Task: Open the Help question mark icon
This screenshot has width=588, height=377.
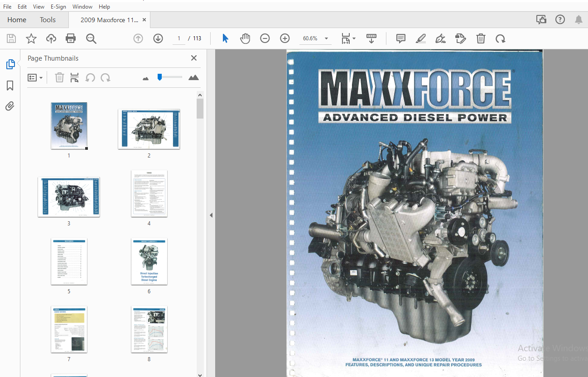Action: tap(560, 19)
